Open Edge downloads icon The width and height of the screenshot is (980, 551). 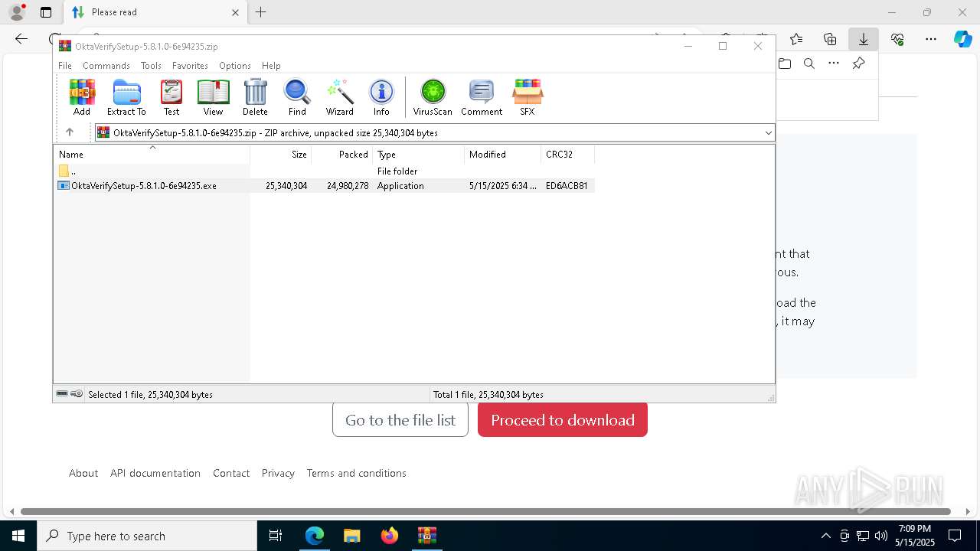863,39
